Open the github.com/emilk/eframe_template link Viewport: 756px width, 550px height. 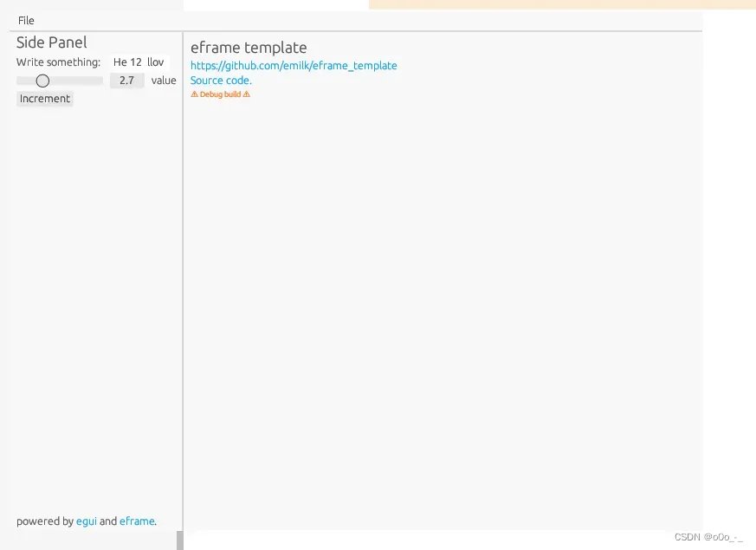[294, 66]
